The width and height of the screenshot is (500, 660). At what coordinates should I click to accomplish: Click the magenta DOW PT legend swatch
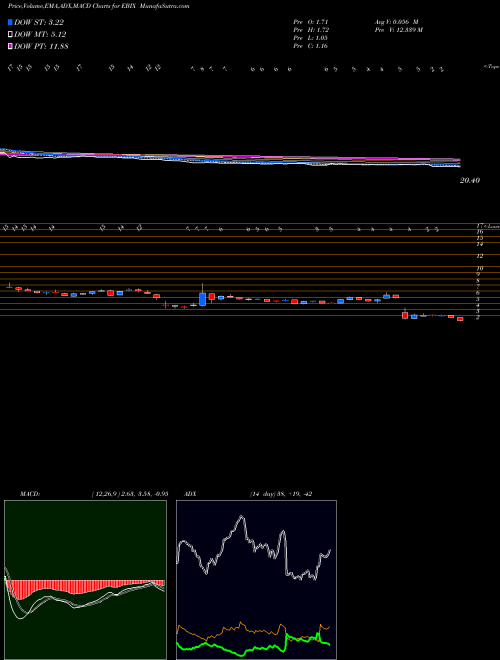(x=10, y=46)
